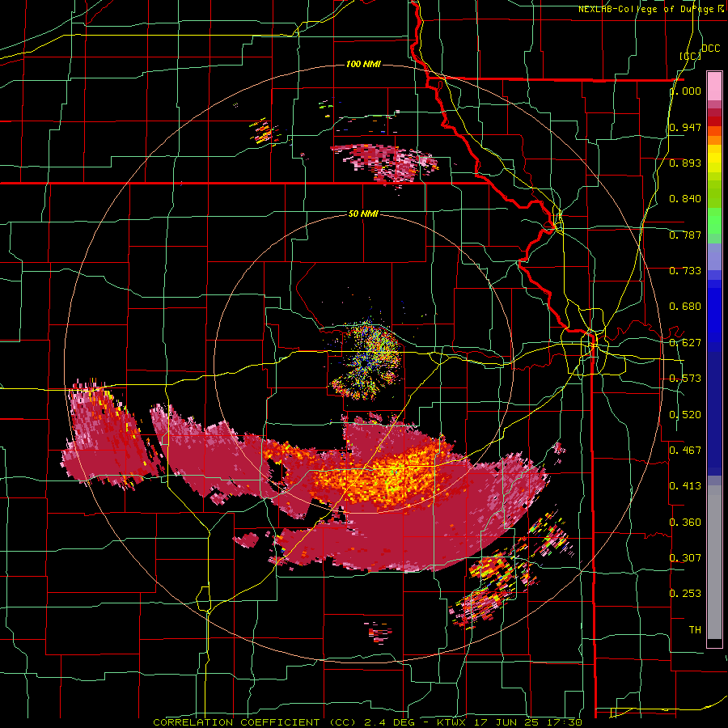Click the 0.360 legend value
Viewport: 728px width, 728px height.
[685, 523]
